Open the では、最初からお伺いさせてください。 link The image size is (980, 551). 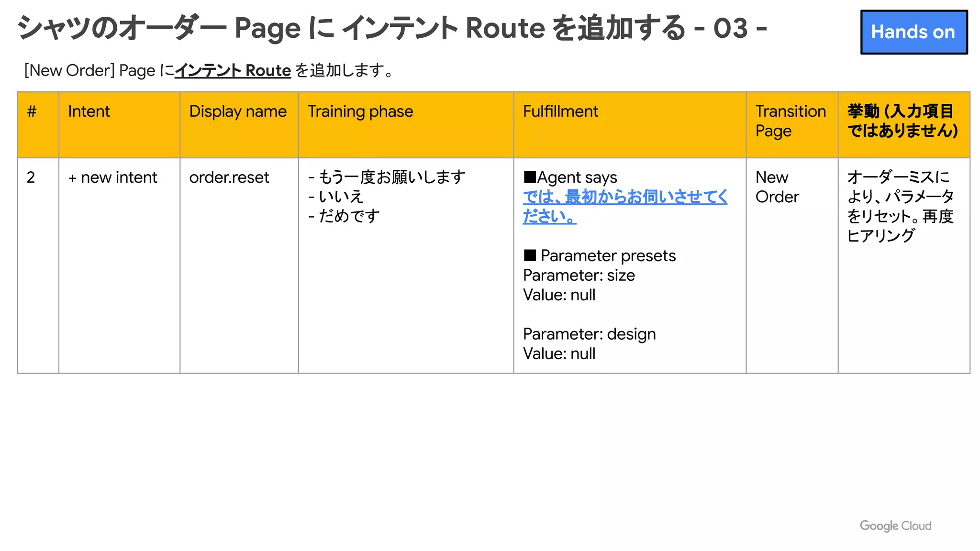[x=625, y=206]
